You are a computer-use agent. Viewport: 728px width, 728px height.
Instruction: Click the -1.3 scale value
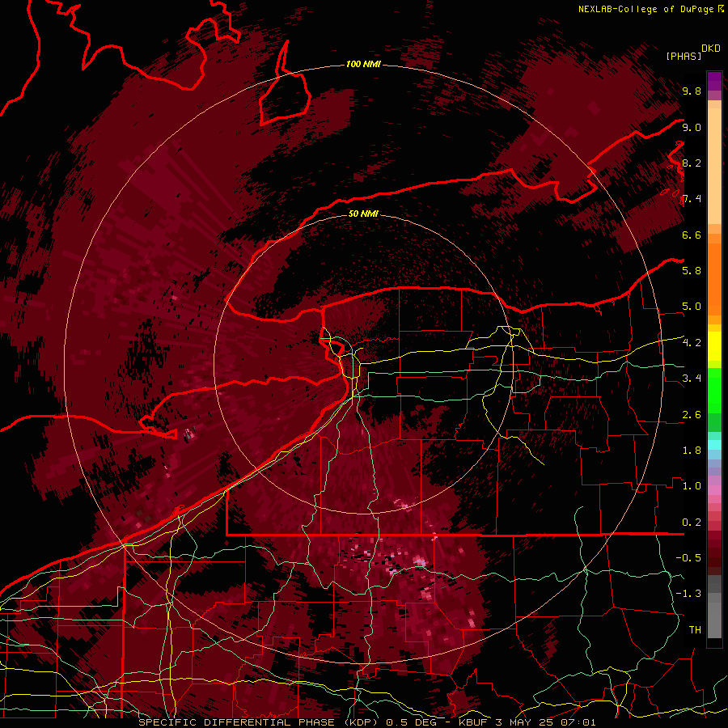pos(688,594)
